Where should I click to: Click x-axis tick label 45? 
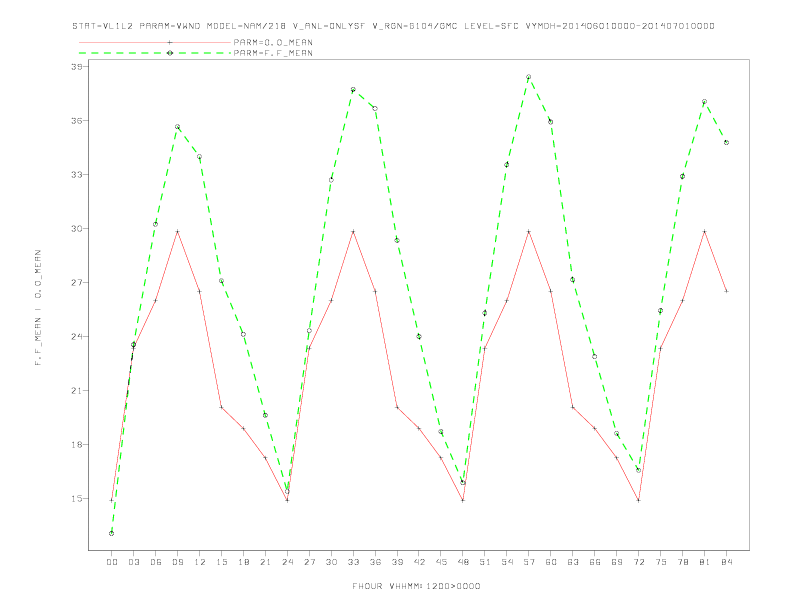[441, 562]
